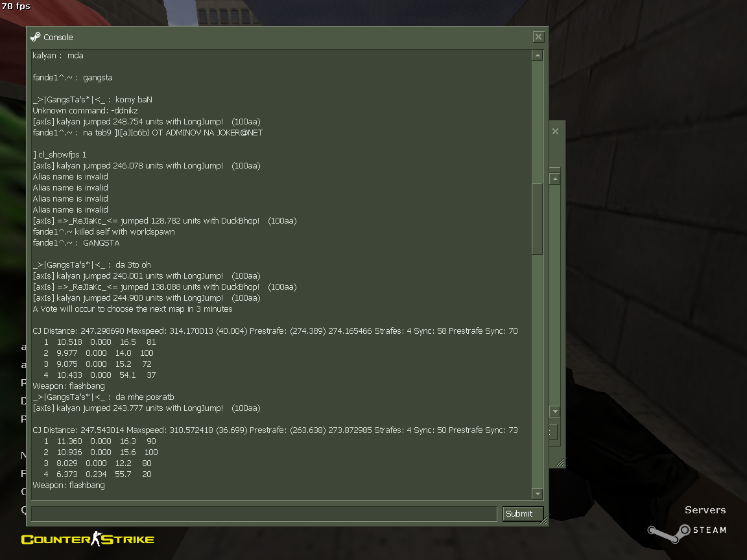
Task: Focus the console command input field
Action: point(265,514)
